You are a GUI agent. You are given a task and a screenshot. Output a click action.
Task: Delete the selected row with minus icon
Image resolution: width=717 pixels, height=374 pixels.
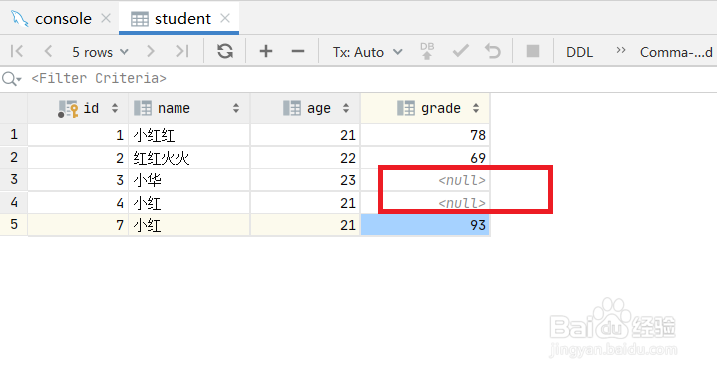[x=298, y=51]
